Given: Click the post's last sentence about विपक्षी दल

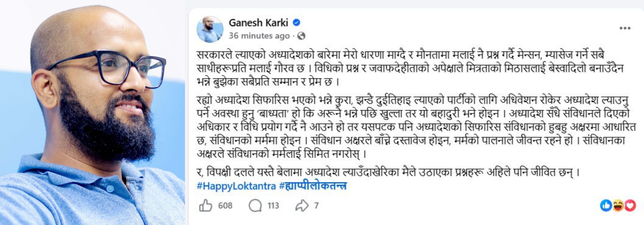Looking at the screenshot, I should pyautogui.click(x=387, y=173).
